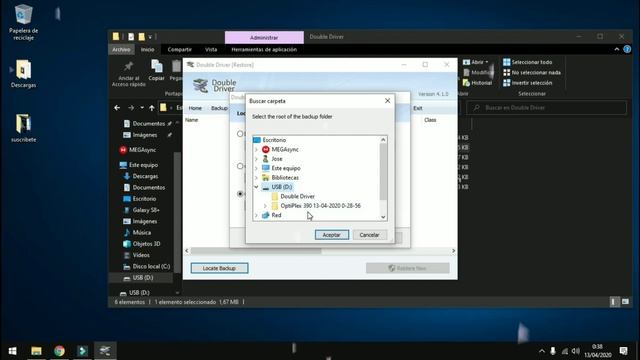This screenshot has height=360, width=640.
Task: Click Invertir selección in ribbon
Action: tap(527, 83)
